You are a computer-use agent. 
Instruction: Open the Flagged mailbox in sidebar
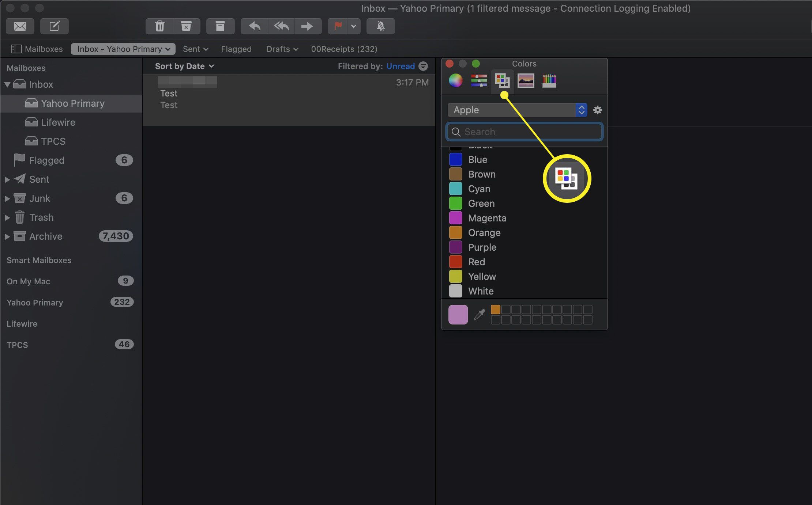click(71, 160)
